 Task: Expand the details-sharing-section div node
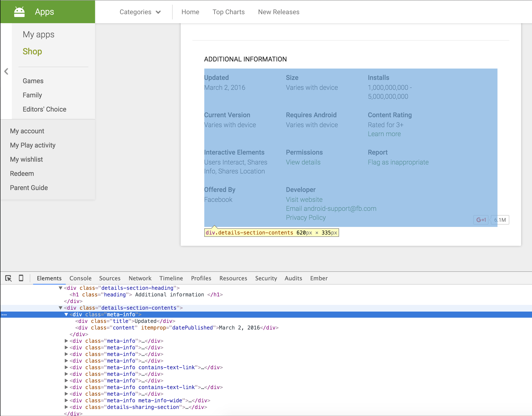[66, 407]
